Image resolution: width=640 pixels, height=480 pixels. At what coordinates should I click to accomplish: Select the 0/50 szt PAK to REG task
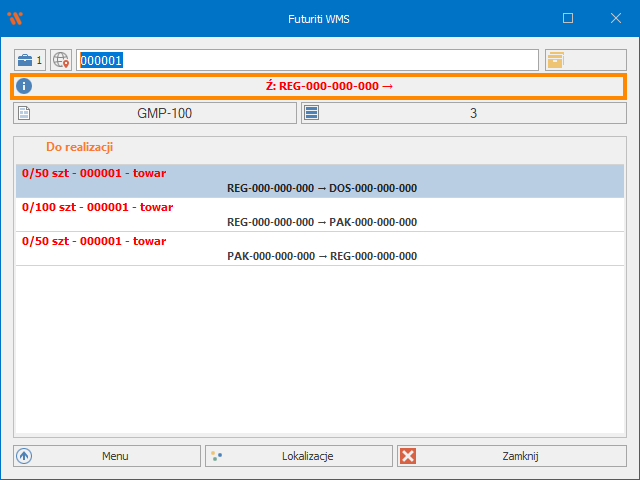pyautogui.click(x=320, y=249)
